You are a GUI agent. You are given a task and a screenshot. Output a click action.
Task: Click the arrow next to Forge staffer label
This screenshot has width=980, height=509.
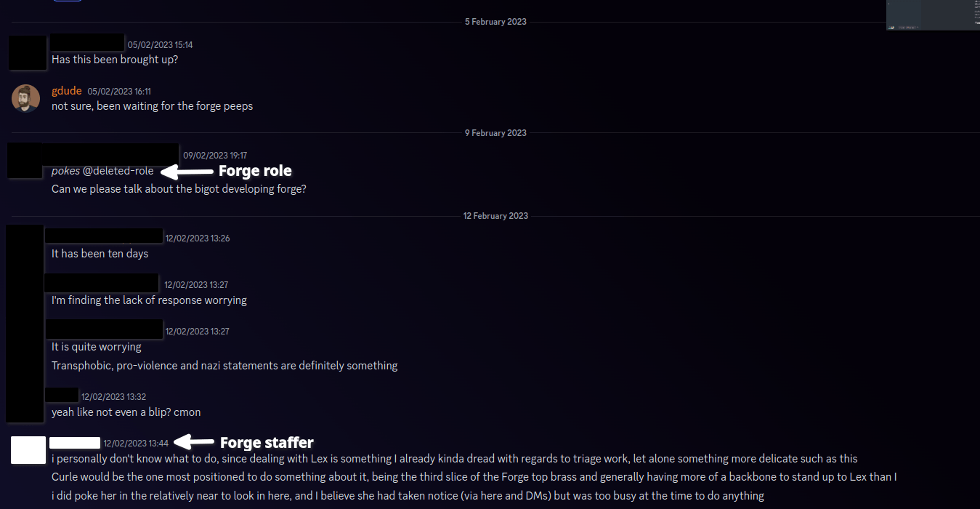pos(195,441)
